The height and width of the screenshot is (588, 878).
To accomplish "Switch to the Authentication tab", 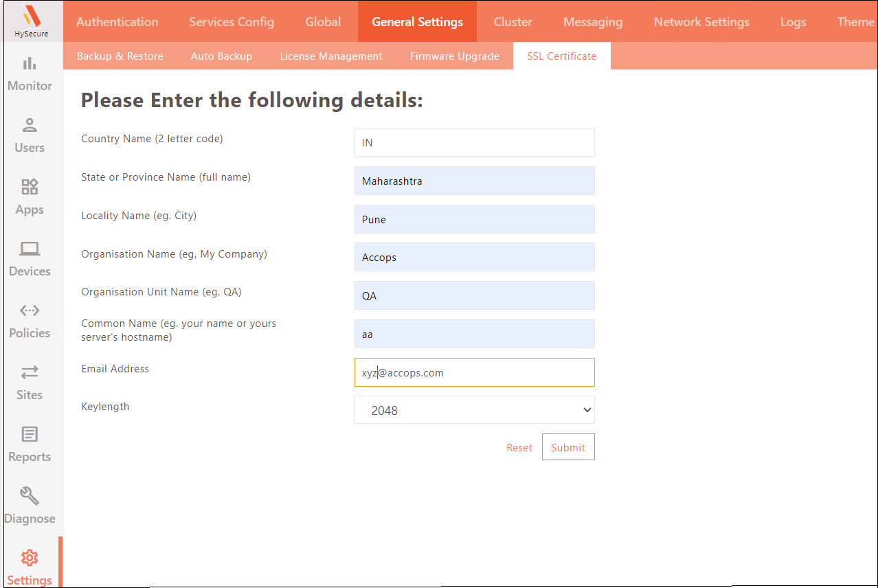I will pos(117,22).
